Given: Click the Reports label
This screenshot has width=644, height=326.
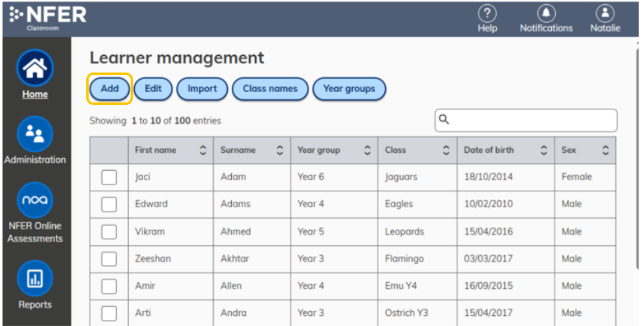Looking at the screenshot, I should pyautogui.click(x=35, y=304).
